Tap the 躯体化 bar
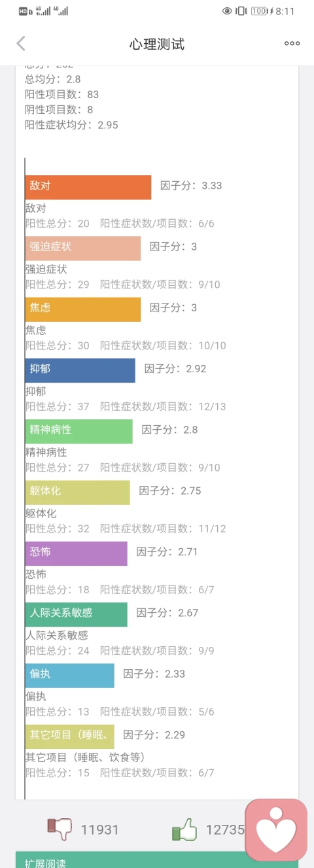Viewport: 314px width, 868px height. pyautogui.click(x=78, y=493)
